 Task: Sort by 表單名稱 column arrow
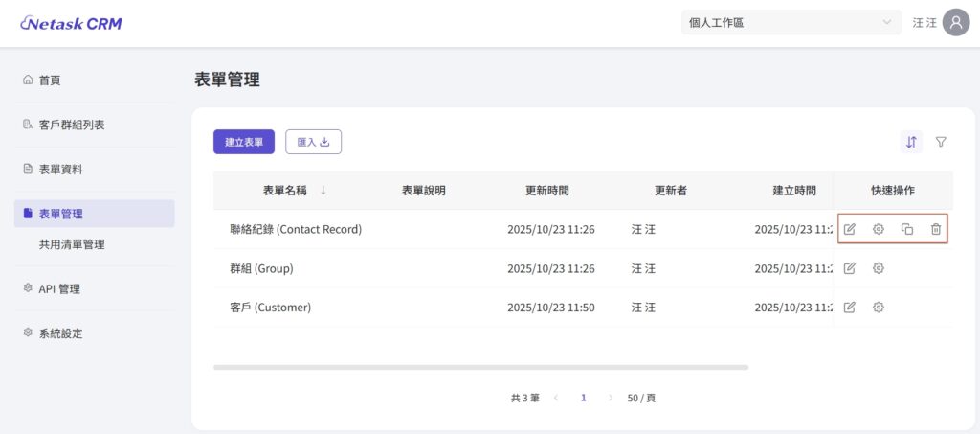point(323,191)
